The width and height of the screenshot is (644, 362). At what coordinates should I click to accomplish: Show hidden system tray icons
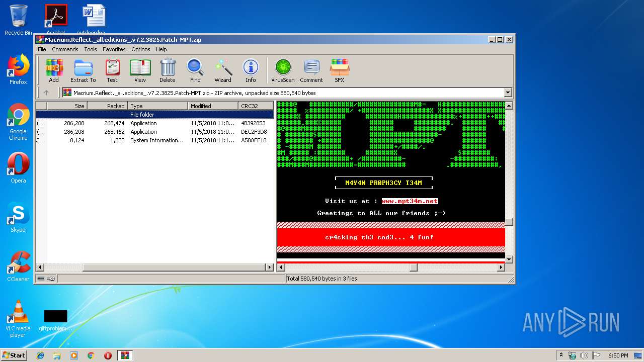click(561, 355)
